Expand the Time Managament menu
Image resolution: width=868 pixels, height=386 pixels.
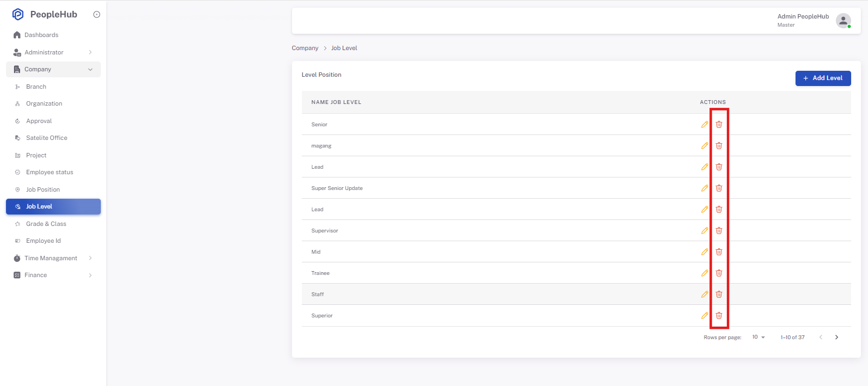point(53,258)
